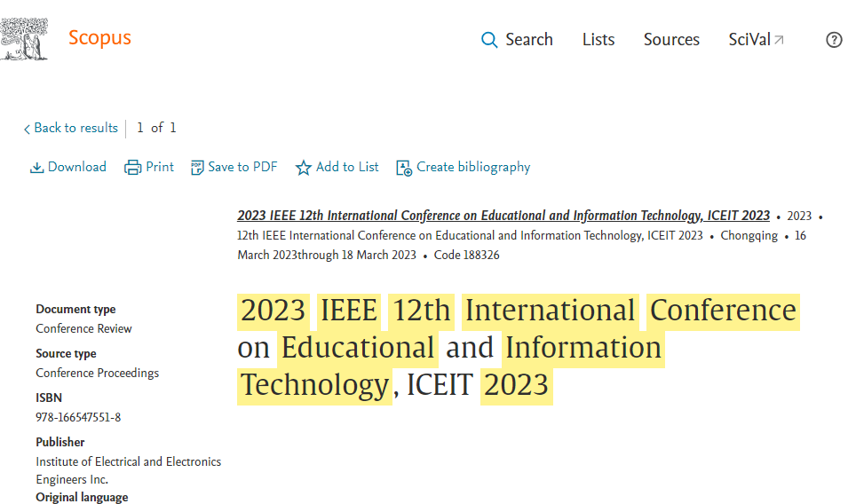This screenshot has width=848, height=504.
Task: Open SciVal from the top navigation
Action: [749, 40]
